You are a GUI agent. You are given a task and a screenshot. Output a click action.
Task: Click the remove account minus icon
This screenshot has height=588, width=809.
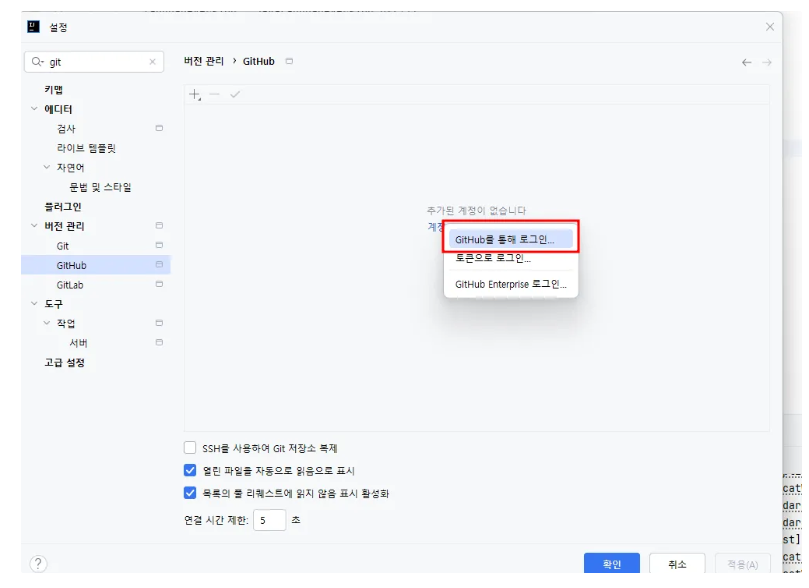tap(215, 94)
